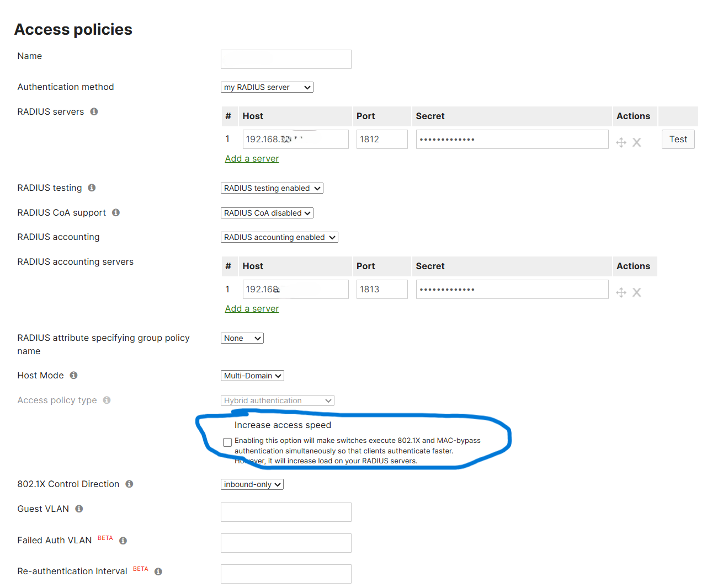Delete the RADIUS accounting server entry
707x588 pixels.
point(637,292)
